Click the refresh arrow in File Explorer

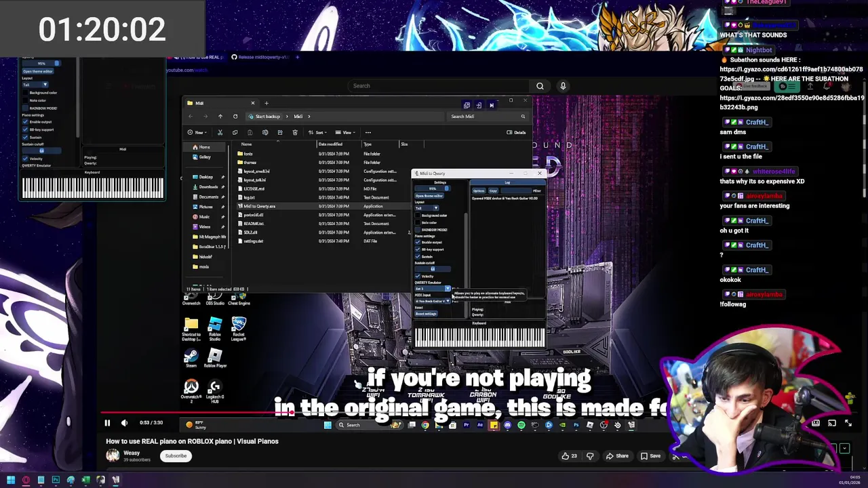point(235,117)
